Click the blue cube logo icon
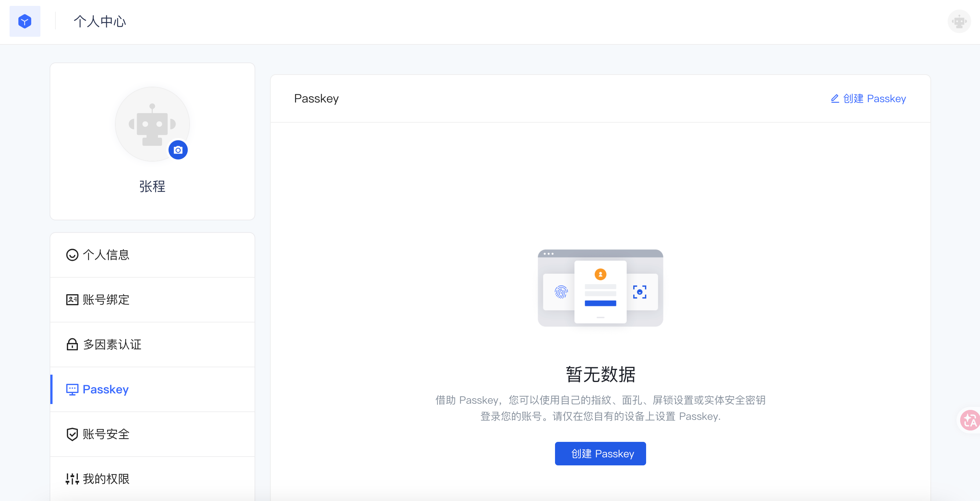 [x=25, y=21]
